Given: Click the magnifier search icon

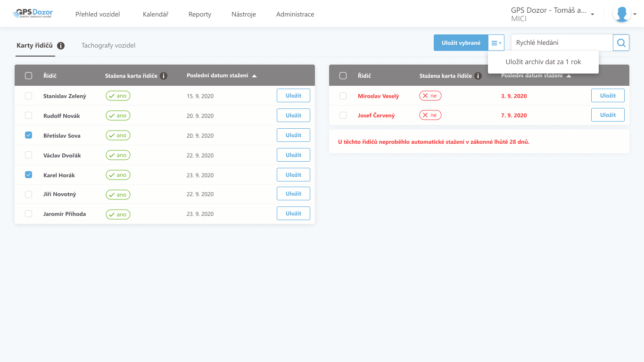Looking at the screenshot, I should click(621, 43).
